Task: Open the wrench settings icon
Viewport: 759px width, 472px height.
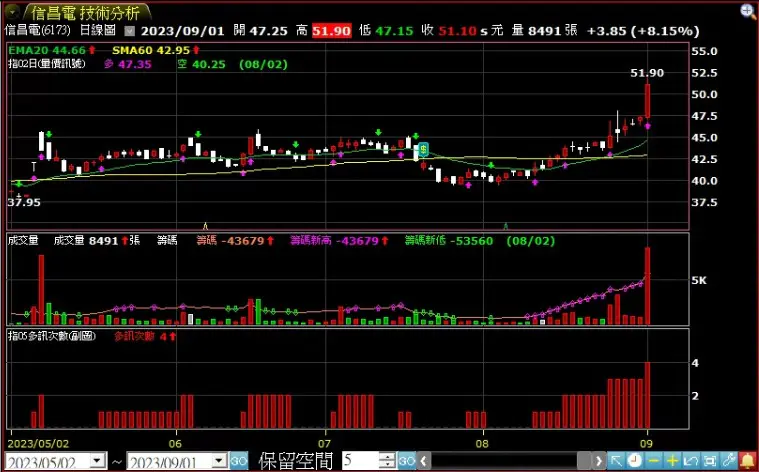Action: point(729,460)
